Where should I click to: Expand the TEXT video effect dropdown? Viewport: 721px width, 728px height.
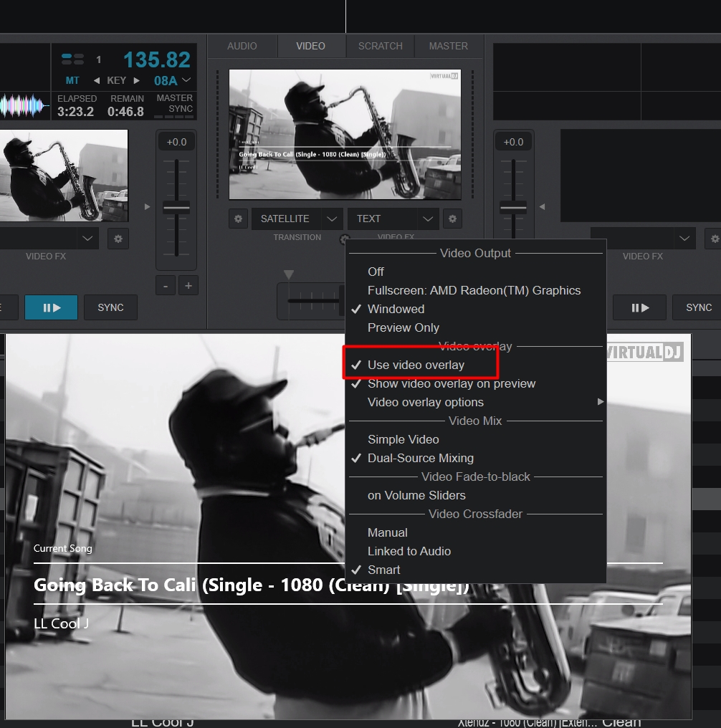click(x=428, y=219)
